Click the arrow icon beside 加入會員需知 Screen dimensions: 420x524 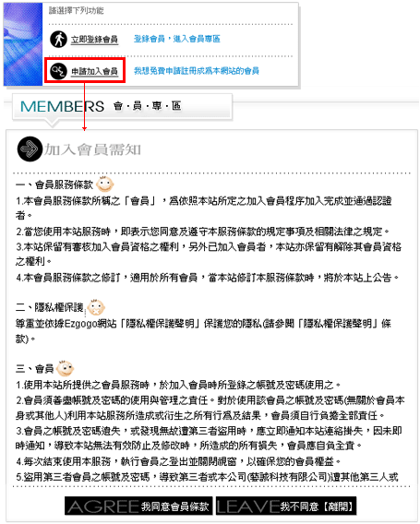tap(30, 149)
